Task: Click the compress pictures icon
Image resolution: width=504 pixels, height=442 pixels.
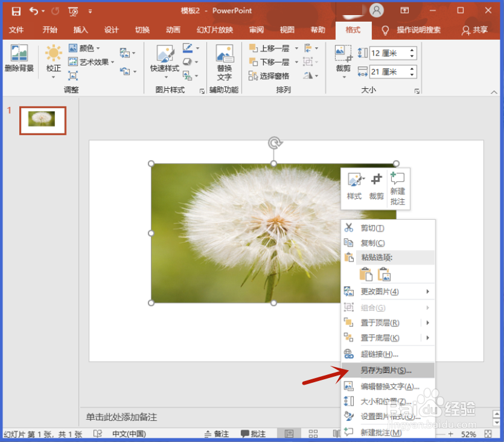Action: (x=73, y=76)
